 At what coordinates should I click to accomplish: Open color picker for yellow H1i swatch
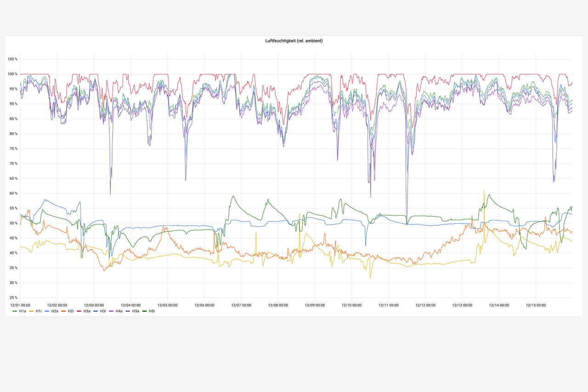pos(31,311)
